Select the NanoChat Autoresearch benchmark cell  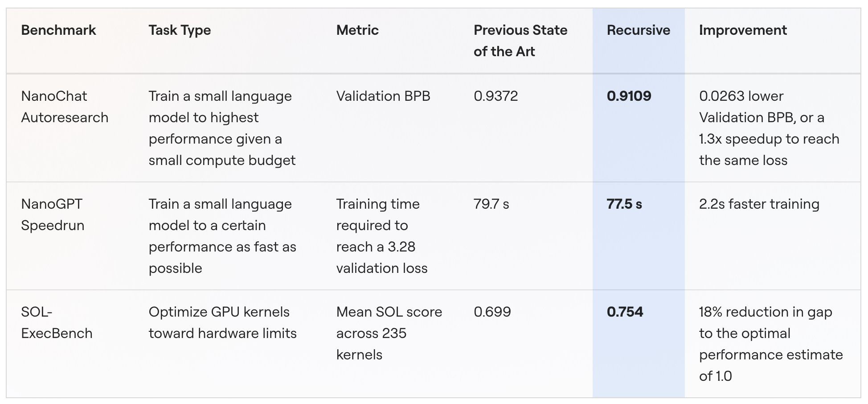click(65, 107)
